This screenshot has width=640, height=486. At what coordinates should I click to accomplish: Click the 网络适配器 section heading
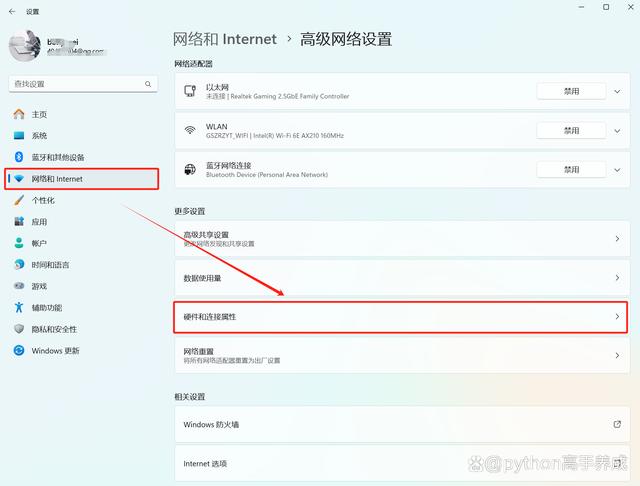(x=193, y=64)
